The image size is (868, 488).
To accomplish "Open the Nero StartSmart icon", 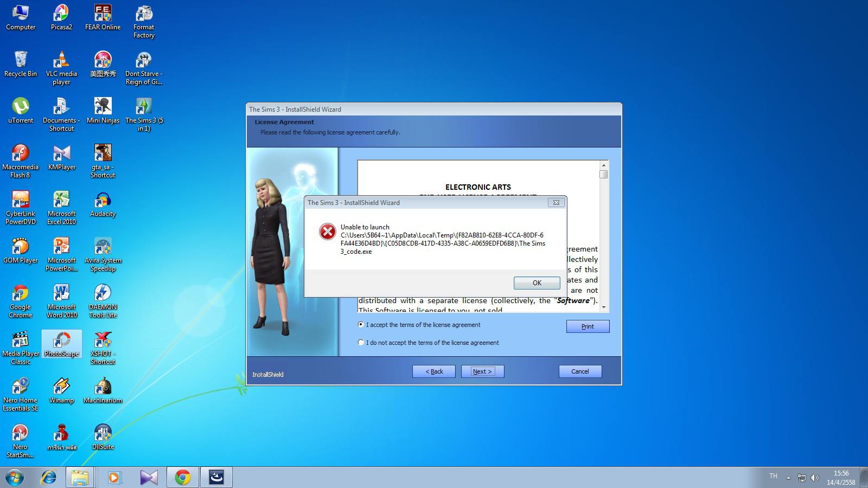I will [21, 441].
